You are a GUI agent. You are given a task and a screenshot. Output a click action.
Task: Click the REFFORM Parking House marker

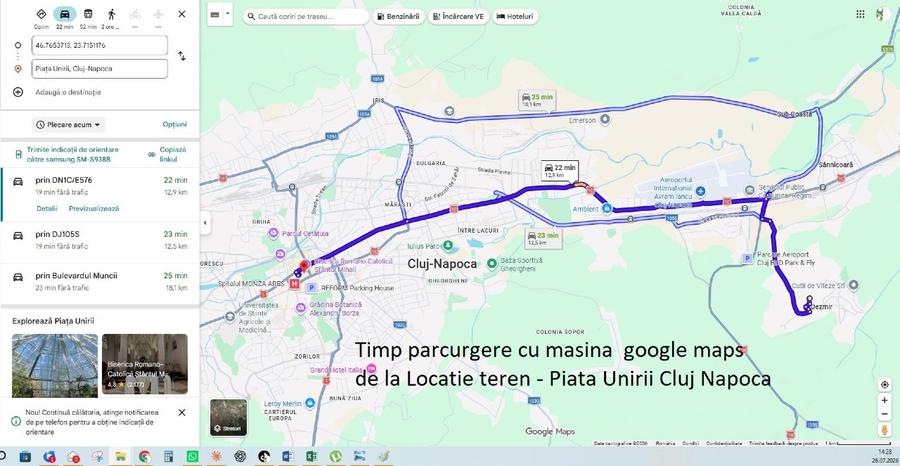point(312,288)
